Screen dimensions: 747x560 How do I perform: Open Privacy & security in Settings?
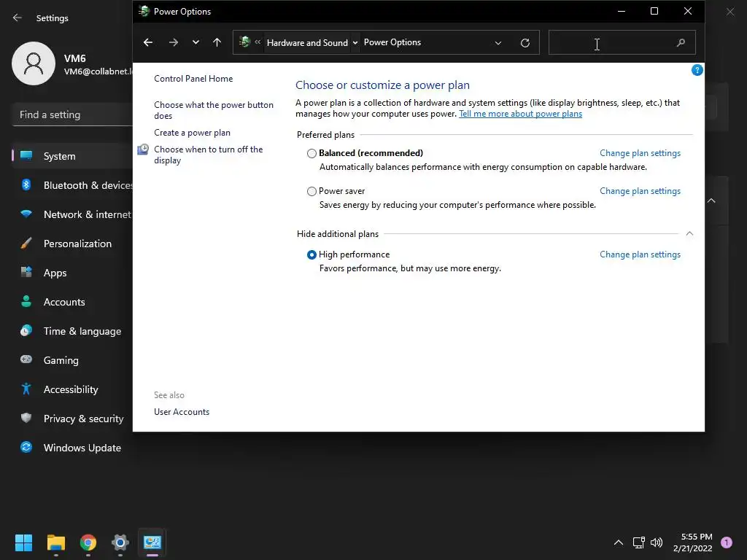[x=72, y=419]
